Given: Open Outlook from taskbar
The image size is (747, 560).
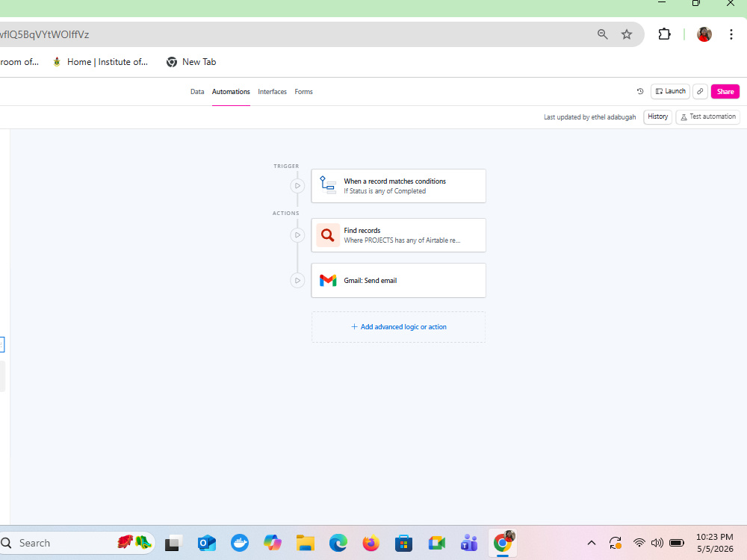Looking at the screenshot, I should [x=207, y=543].
